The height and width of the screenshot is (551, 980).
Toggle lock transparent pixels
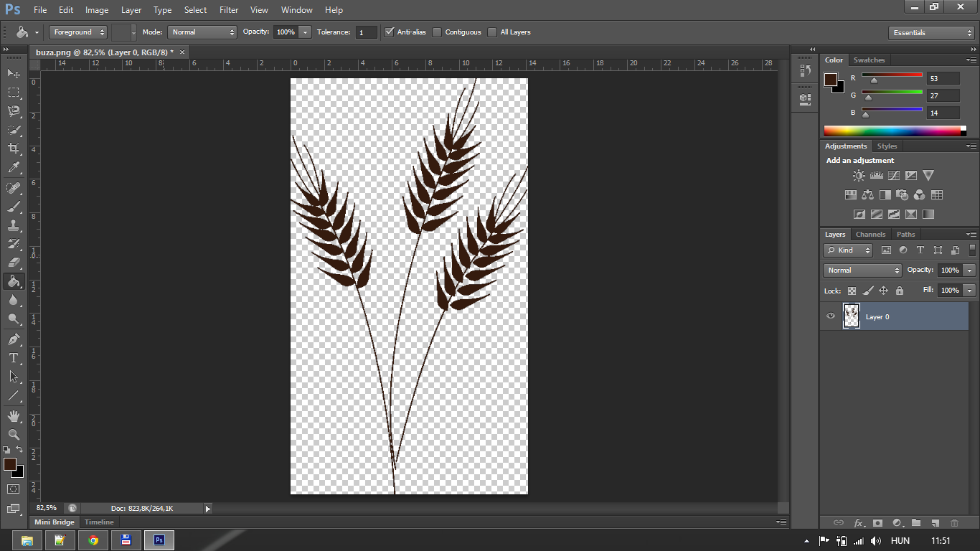[x=852, y=291]
